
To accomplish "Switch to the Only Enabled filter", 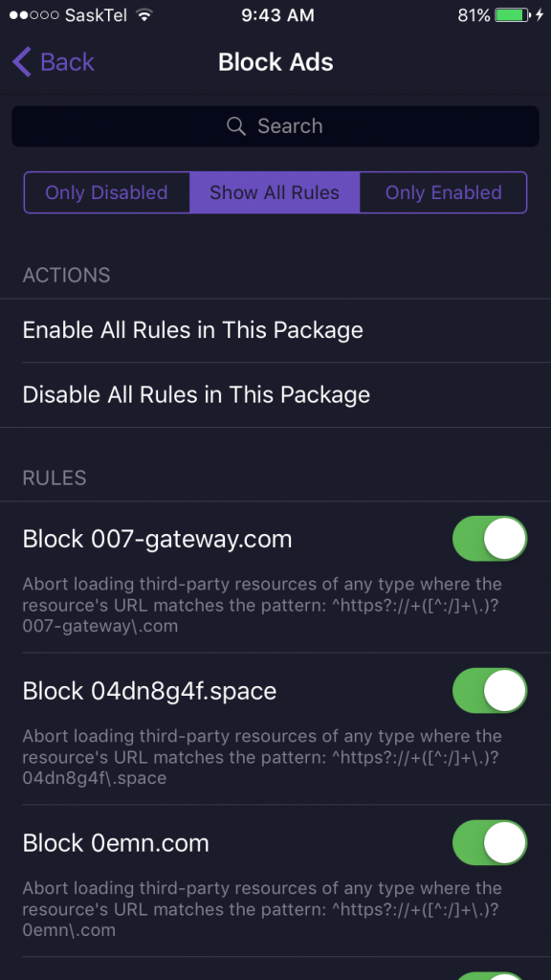I will (x=443, y=191).
